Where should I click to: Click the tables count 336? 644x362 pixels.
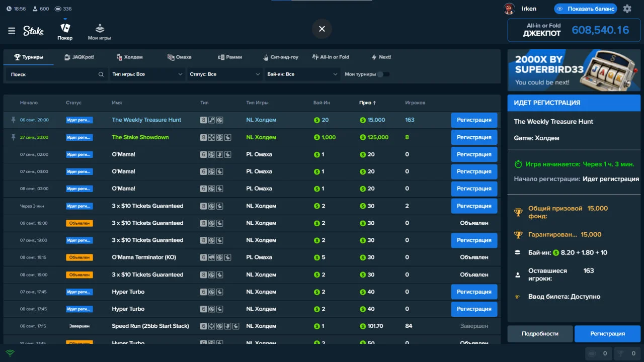click(x=63, y=9)
